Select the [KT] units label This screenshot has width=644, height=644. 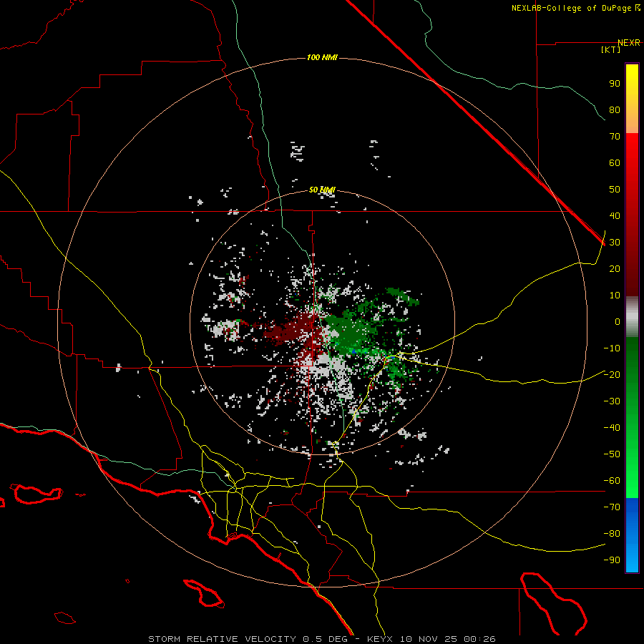tap(611, 49)
